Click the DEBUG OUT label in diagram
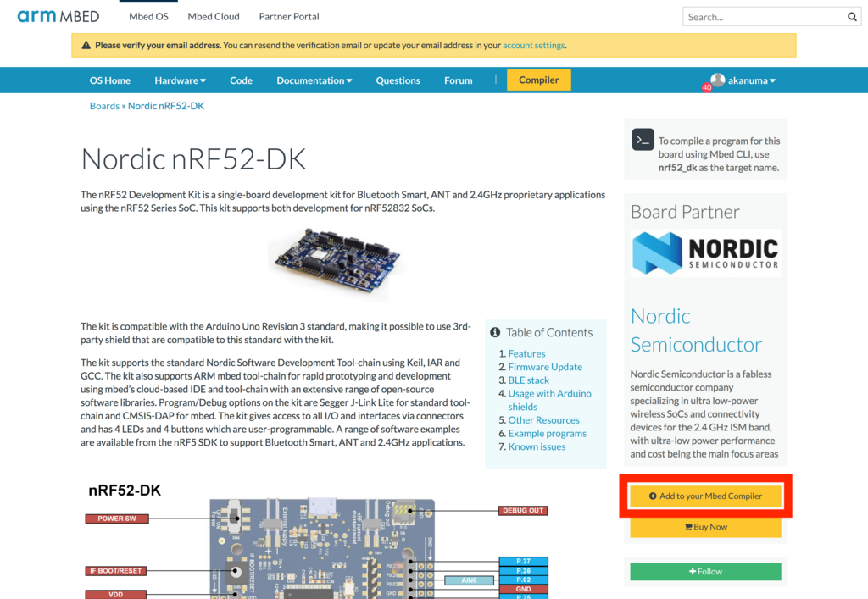 tap(522, 511)
